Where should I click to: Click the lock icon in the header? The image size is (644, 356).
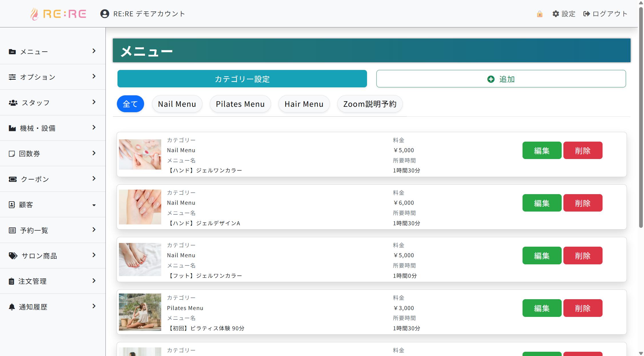point(540,13)
